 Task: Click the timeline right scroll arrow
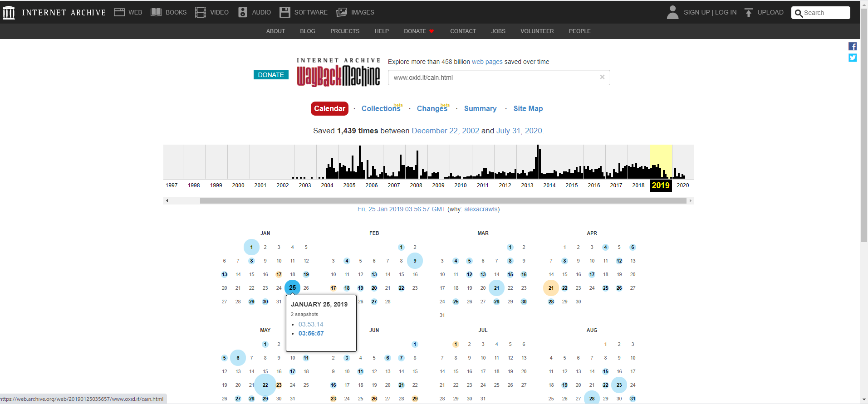(690, 200)
